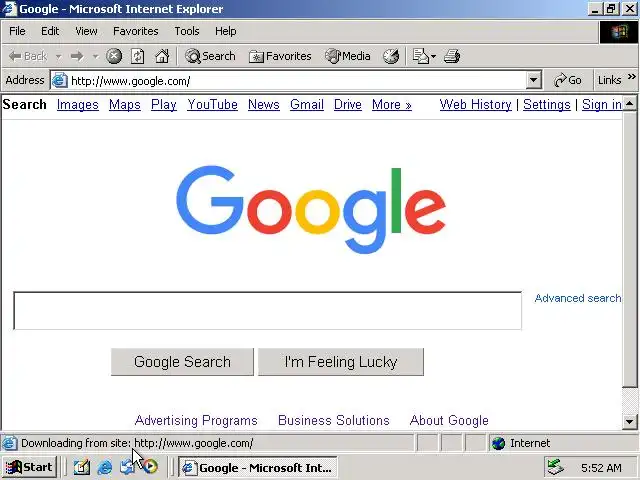
Task: Open the About Google link
Action: [449, 420]
